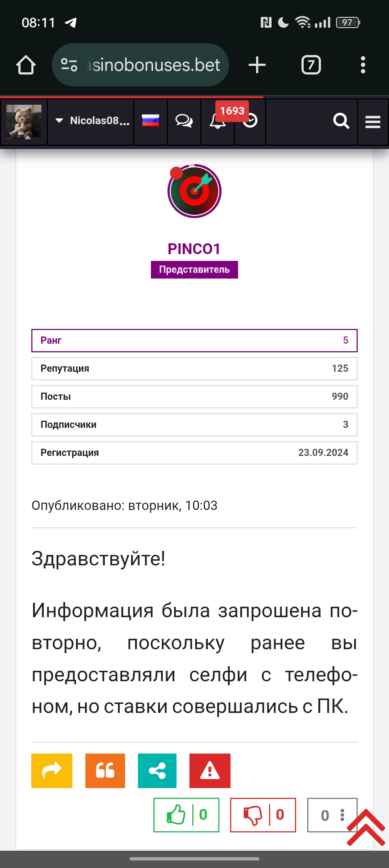Screen dimensions: 389x868
Task: Click the yellow reply arrow button
Action: pos(52,771)
